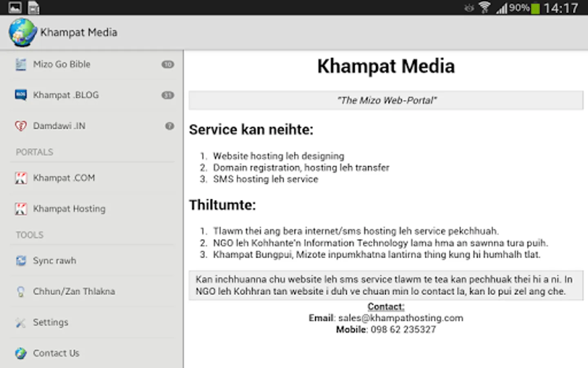The width and height of the screenshot is (588, 368).
Task: Tap the underlined "Contact:" label
Action: click(386, 307)
